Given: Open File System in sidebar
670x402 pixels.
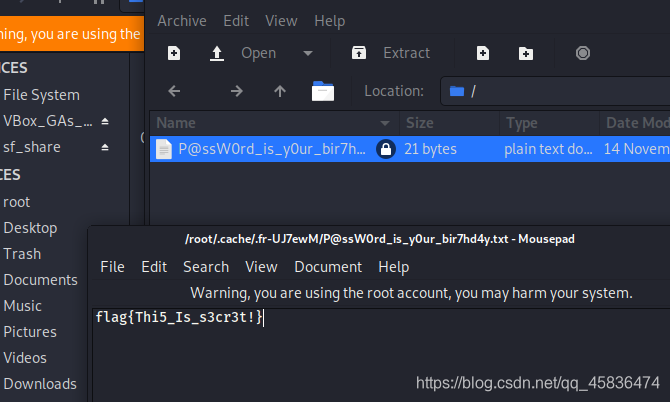Looking at the screenshot, I should pyautogui.click(x=41, y=95).
